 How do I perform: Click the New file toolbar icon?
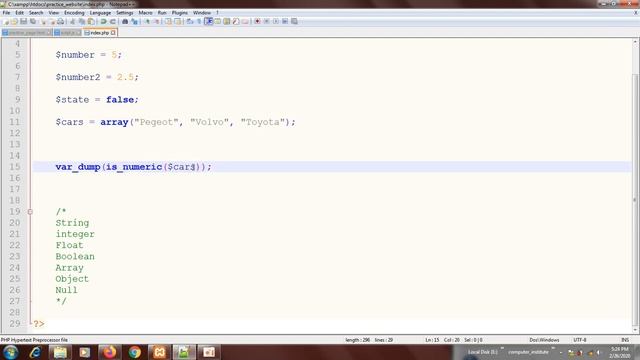[6, 21]
